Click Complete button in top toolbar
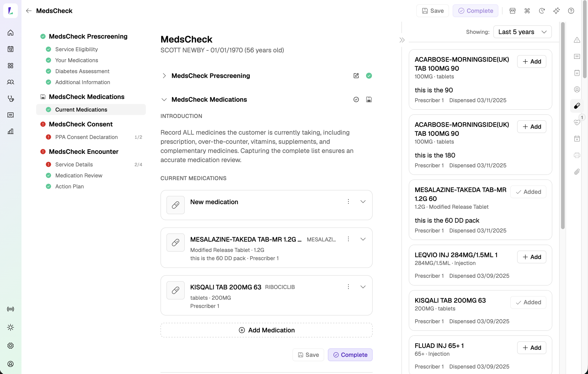 (x=476, y=11)
